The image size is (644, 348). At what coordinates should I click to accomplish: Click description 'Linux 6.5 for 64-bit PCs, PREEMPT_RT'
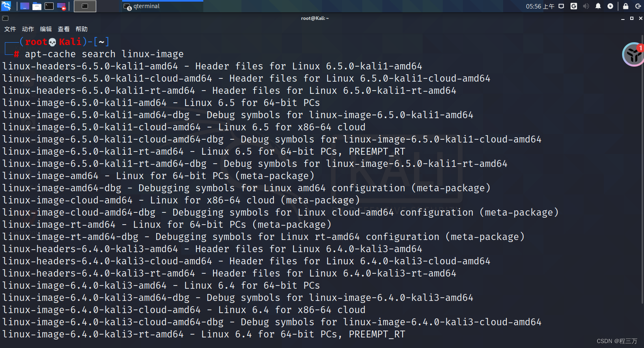[x=303, y=151]
